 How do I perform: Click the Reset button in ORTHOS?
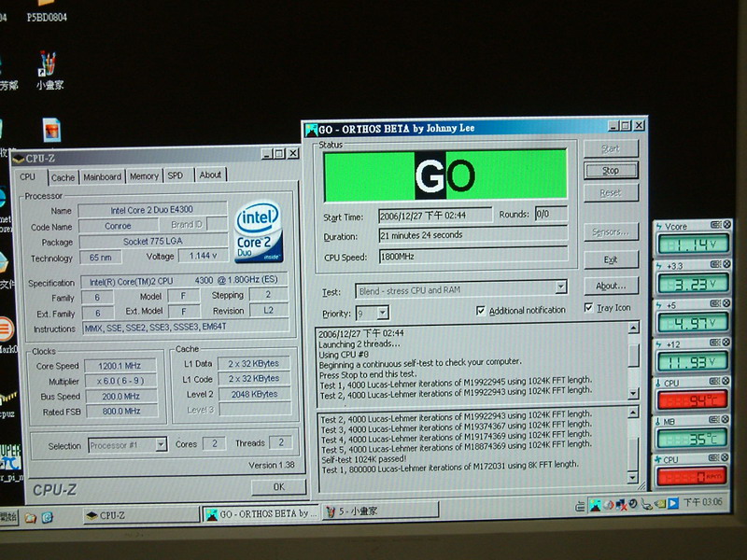point(611,193)
